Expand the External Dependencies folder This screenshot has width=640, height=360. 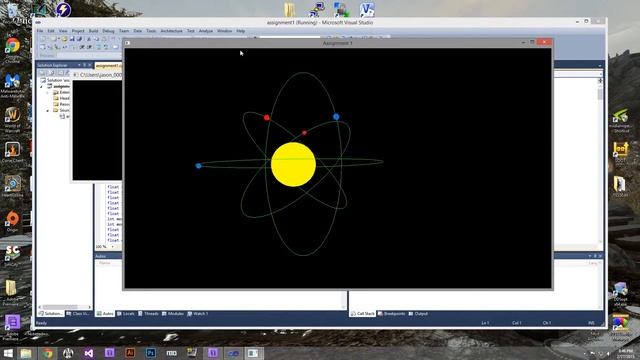(x=48, y=93)
